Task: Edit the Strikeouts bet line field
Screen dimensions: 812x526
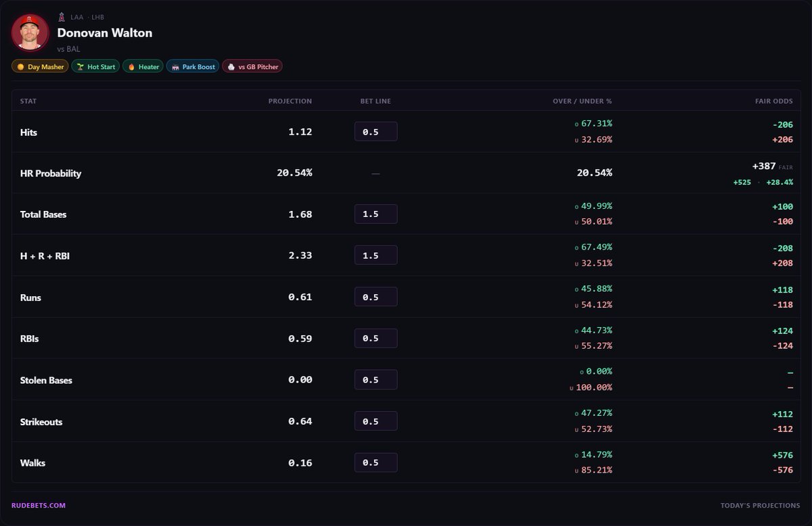Action: click(x=376, y=421)
